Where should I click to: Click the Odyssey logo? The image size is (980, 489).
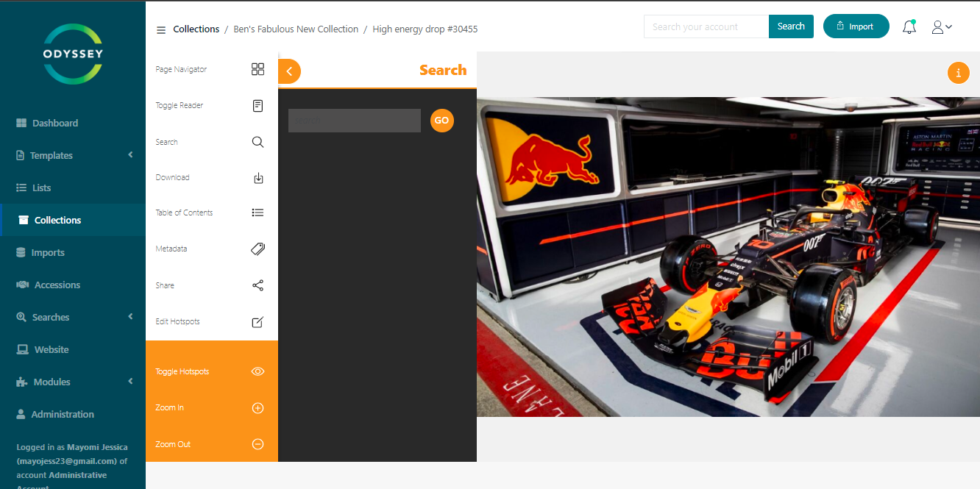click(x=72, y=54)
